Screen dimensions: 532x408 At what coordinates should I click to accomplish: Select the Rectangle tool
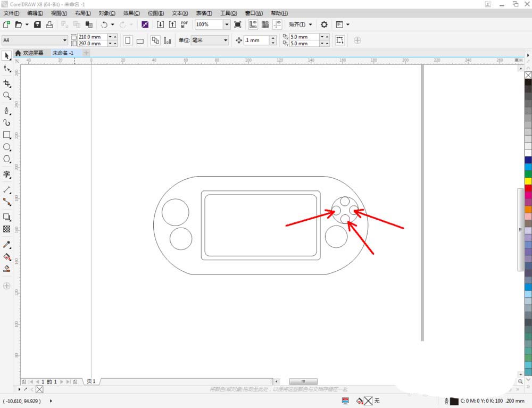[x=6, y=135]
